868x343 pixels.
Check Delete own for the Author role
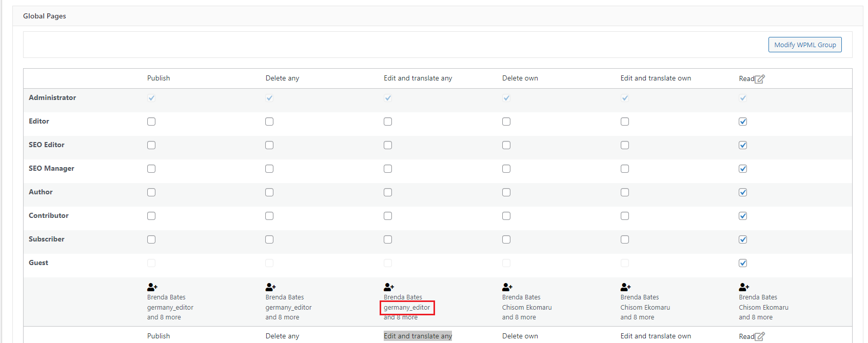coord(506,192)
